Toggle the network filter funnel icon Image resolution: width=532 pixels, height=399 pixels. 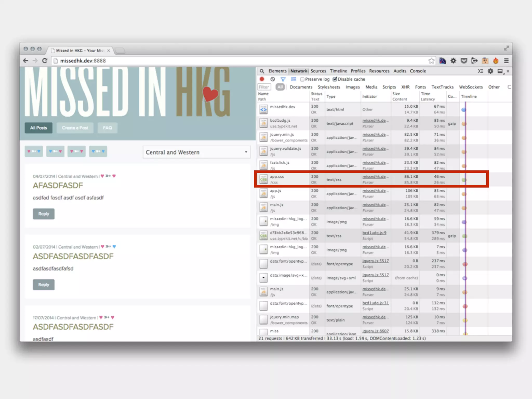click(283, 79)
